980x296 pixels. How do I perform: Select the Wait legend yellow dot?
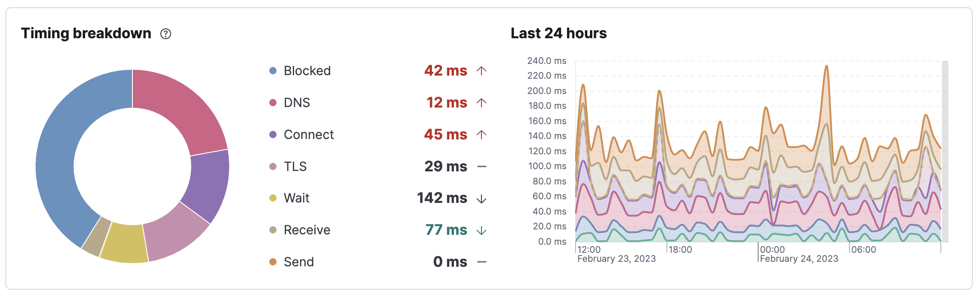tap(273, 198)
